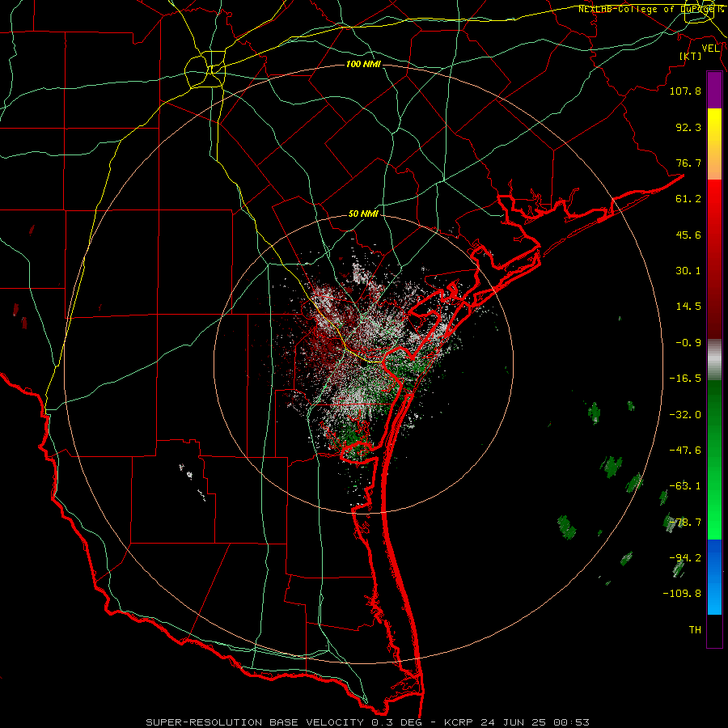The image size is (728, 728).
Task: Click the gray near-zero segment of the color bar
Action: tap(714, 360)
